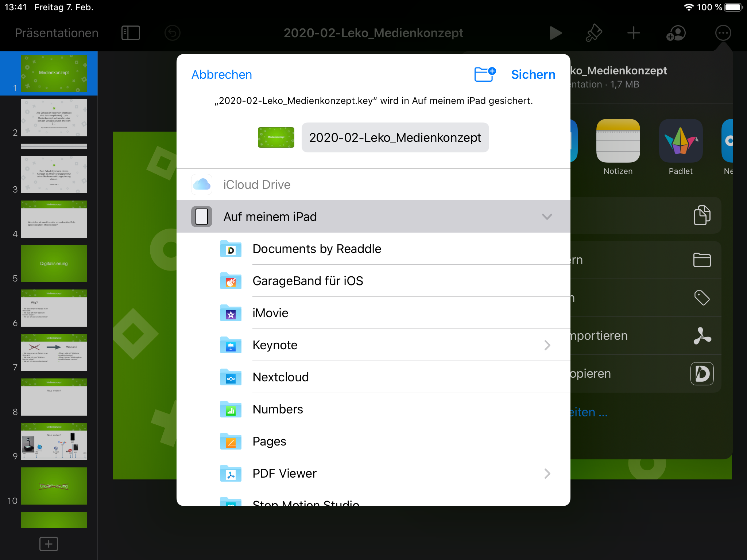Open the format paintbrush tool
The image size is (747, 560).
point(594,33)
